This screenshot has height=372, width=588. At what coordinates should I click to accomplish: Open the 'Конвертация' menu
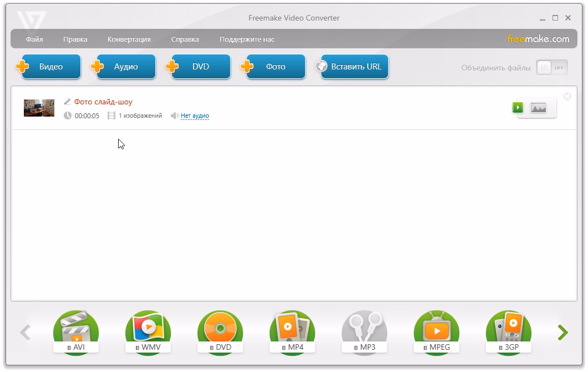click(129, 39)
